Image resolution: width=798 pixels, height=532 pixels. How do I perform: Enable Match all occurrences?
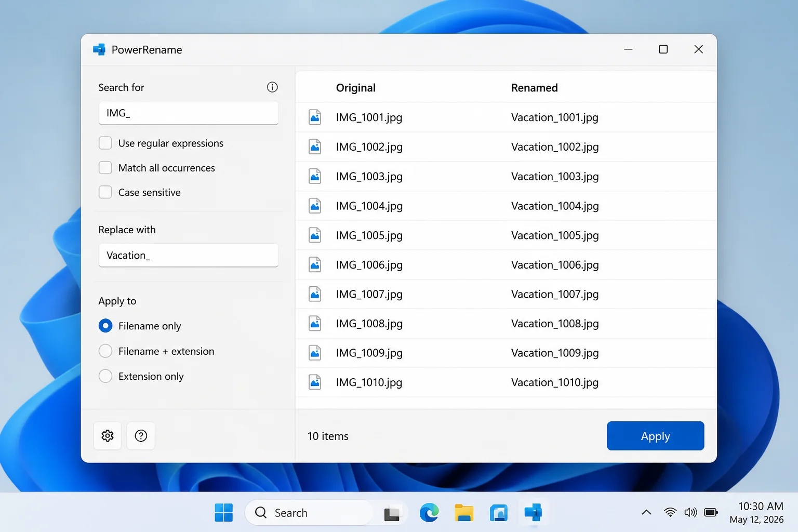point(105,167)
